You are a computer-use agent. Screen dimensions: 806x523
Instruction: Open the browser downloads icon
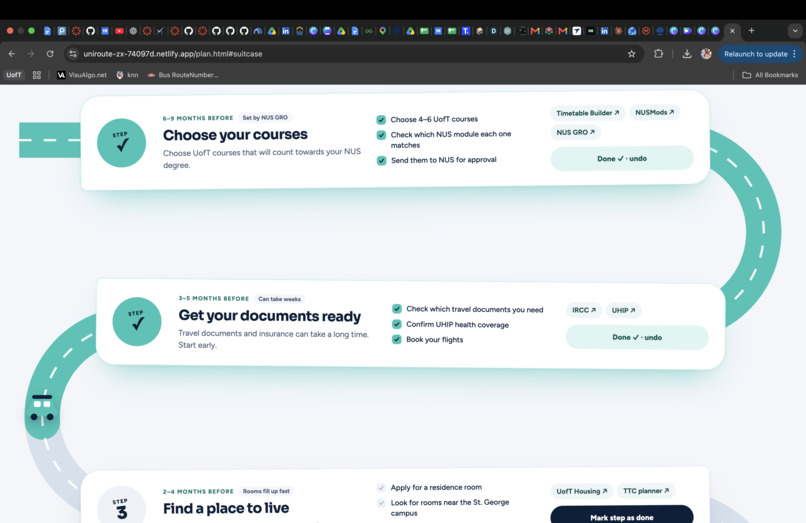tap(687, 53)
